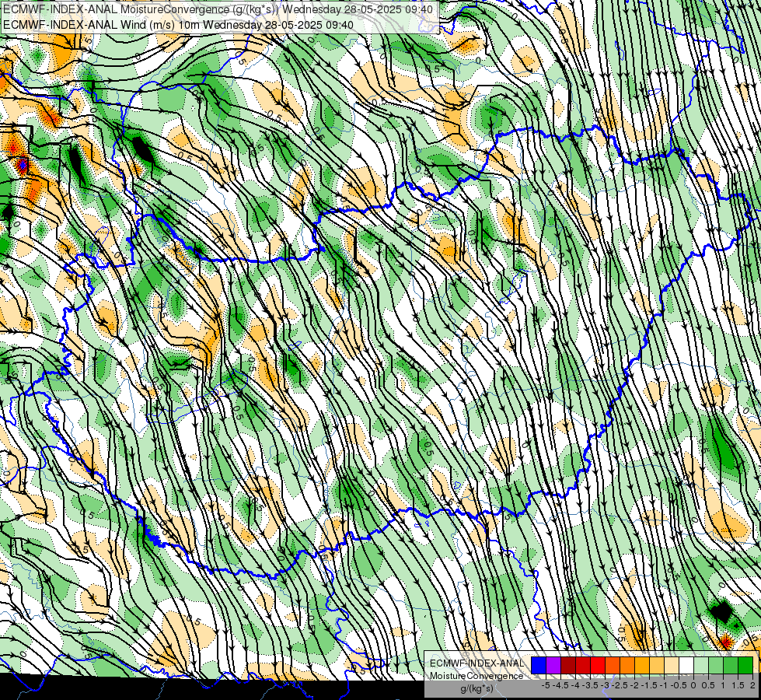Click the -4.5 tick label on colorbar
The image size is (761, 700).
point(561,685)
